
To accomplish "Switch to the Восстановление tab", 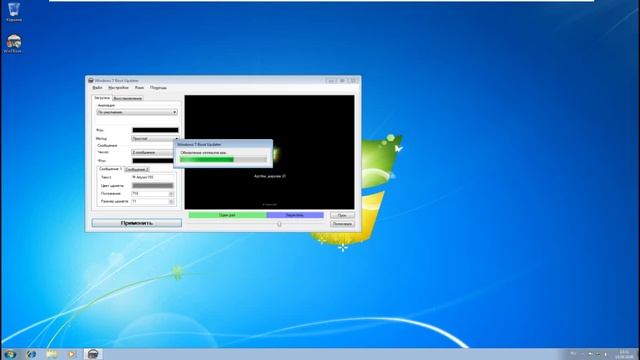I will click(x=128, y=98).
